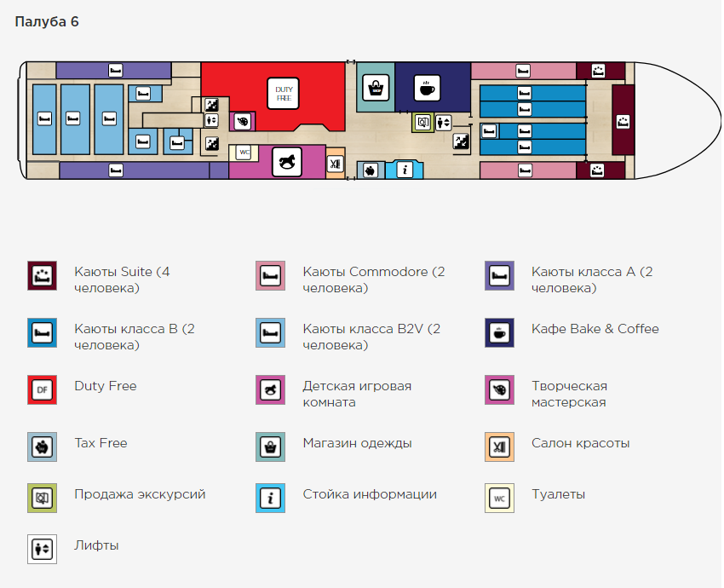Select the information desk icon on deck plan

[x=405, y=170]
